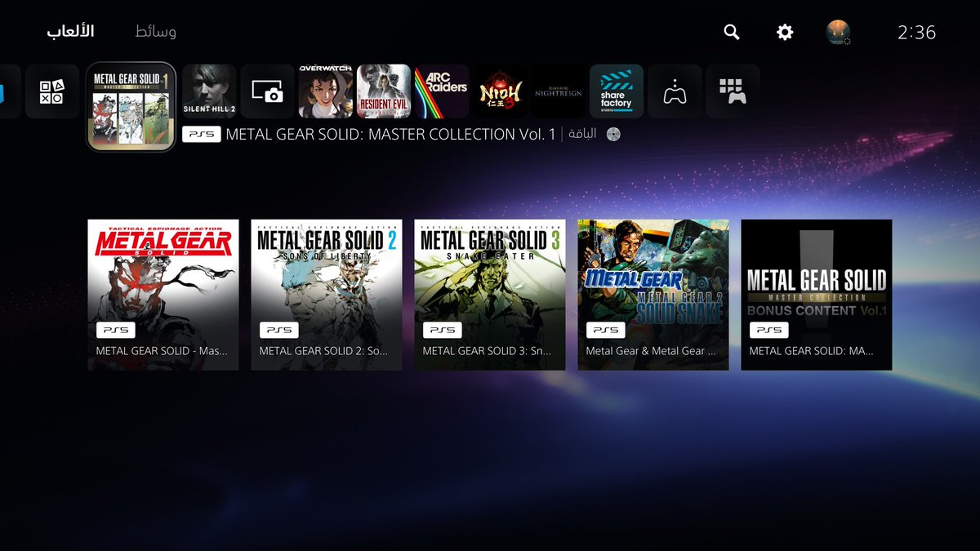The height and width of the screenshot is (551, 980).
Task: Select the Elden Ring Nightreign icon
Action: point(559,91)
